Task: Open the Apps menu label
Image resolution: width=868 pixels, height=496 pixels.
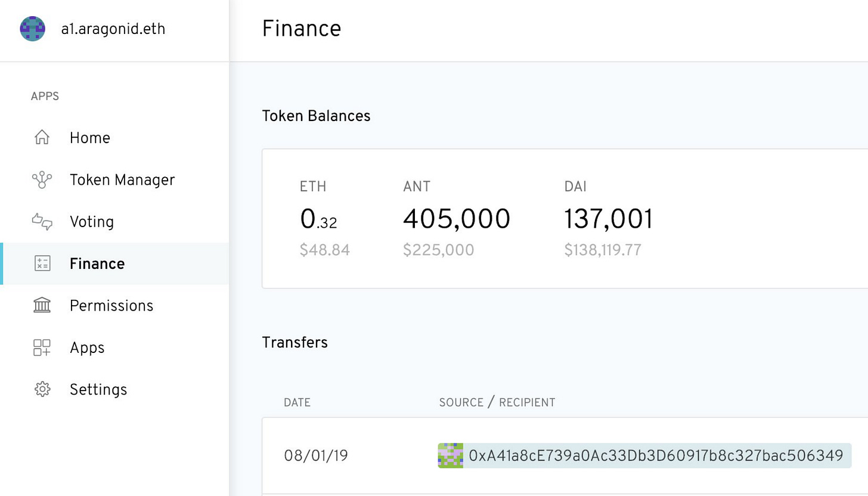Action: coord(87,348)
